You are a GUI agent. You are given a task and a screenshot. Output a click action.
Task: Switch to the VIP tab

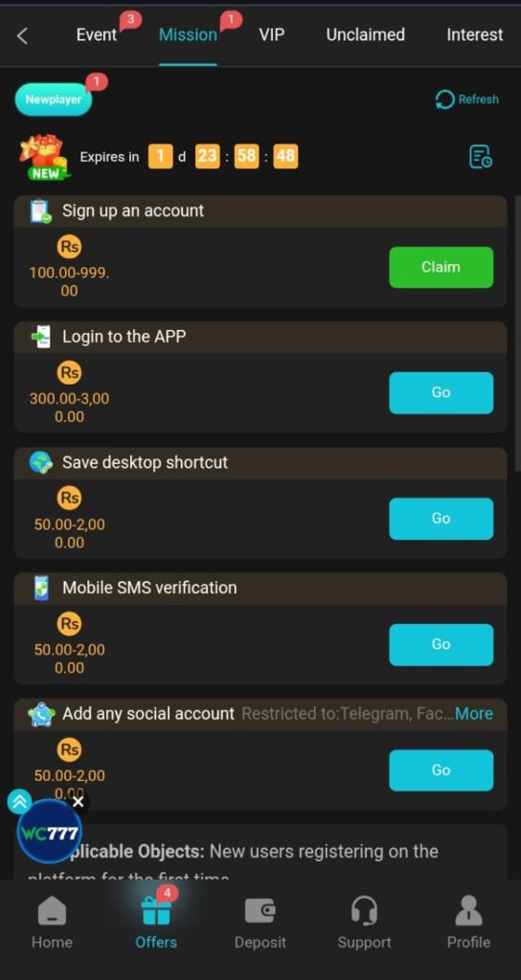tap(271, 35)
